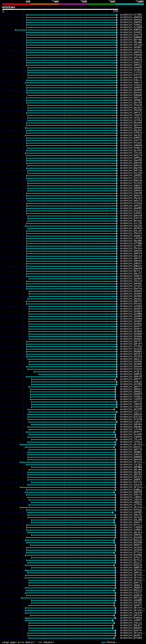Select hit label UniRef100_P93438

click(x=131, y=105)
